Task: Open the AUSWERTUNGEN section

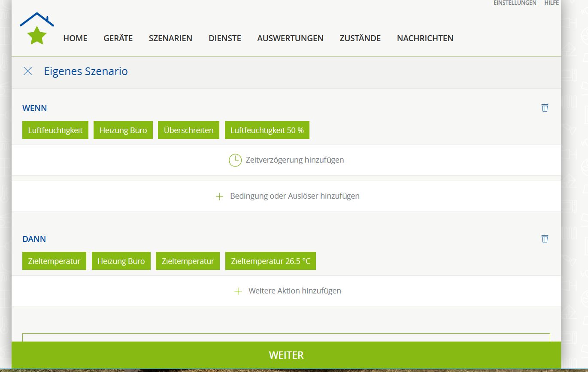Action: click(290, 38)
